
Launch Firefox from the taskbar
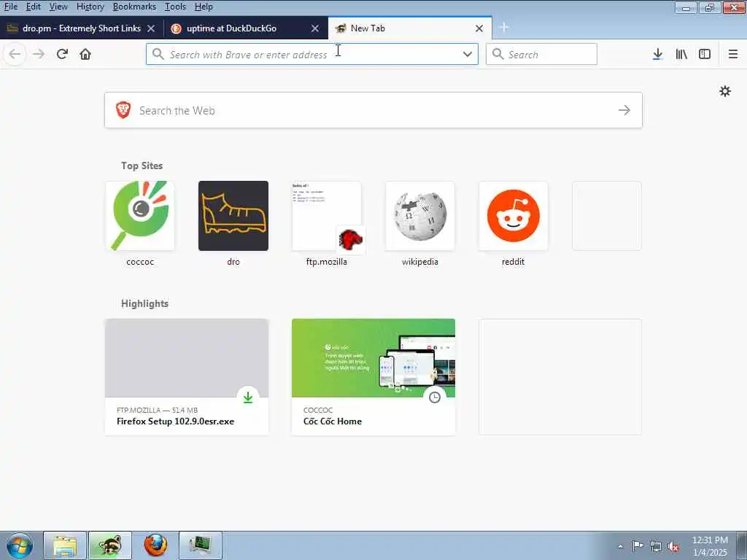point(156,545)
